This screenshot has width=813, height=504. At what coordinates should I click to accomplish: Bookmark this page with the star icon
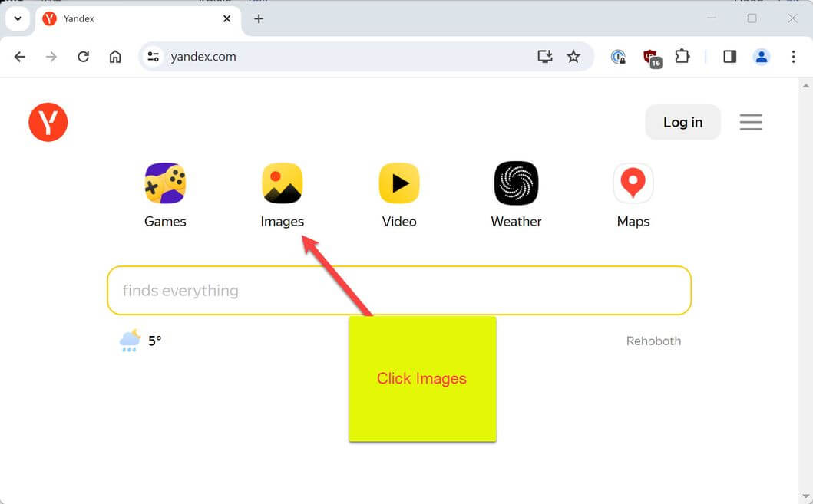[x=573, y=57]
